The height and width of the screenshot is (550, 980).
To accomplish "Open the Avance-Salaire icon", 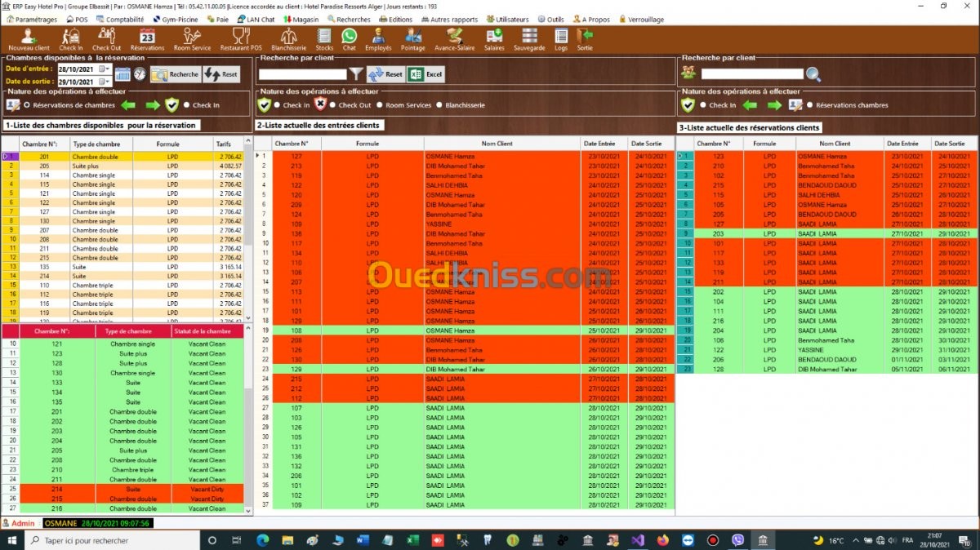I will [455, 38].
